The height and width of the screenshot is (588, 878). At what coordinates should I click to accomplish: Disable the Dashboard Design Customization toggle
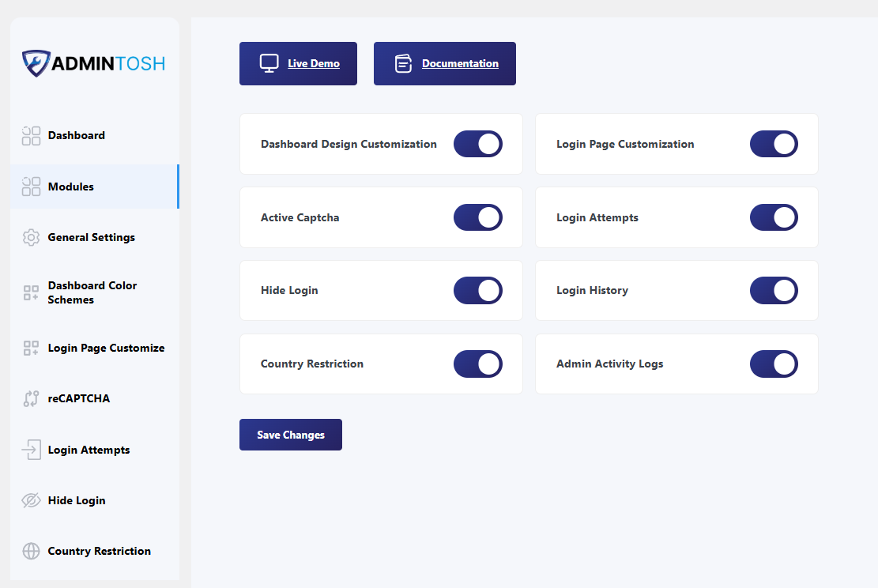coord(477,144)
